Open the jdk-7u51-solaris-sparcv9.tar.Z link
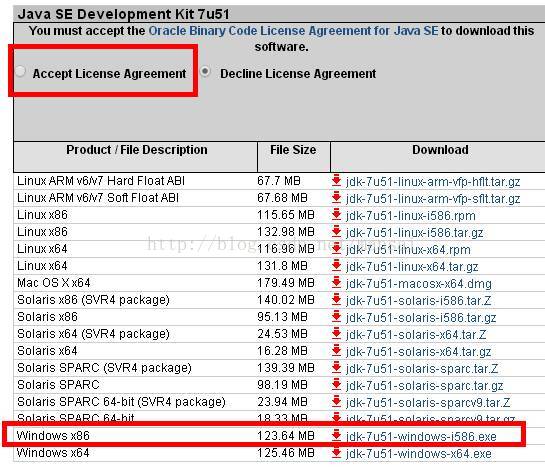Screen dimensions: 545x467 (x=428, y=403)
